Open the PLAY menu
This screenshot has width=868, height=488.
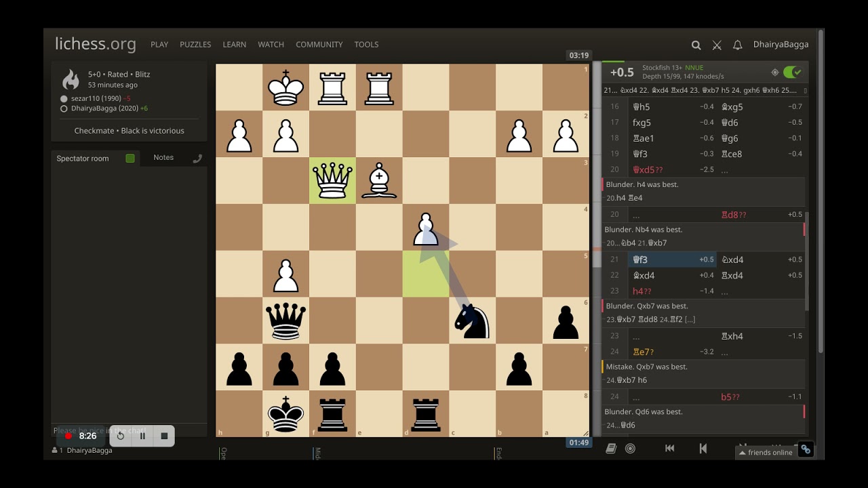(159, 45)
